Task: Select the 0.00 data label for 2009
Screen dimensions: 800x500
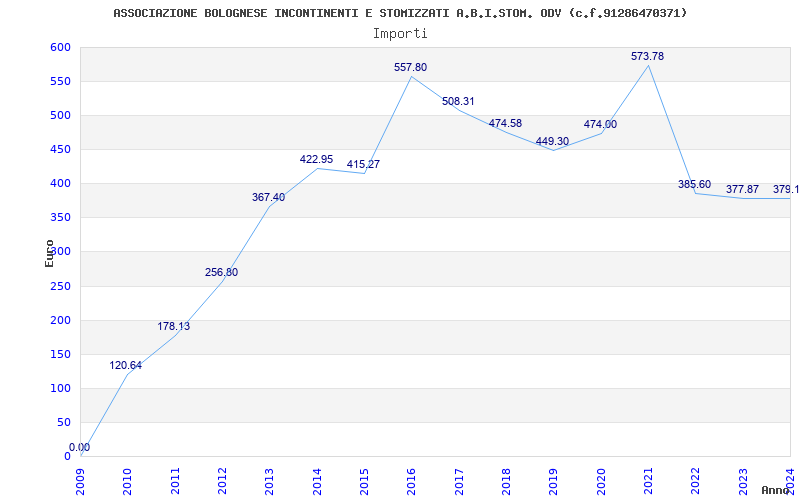Action: tap(80, 447)
